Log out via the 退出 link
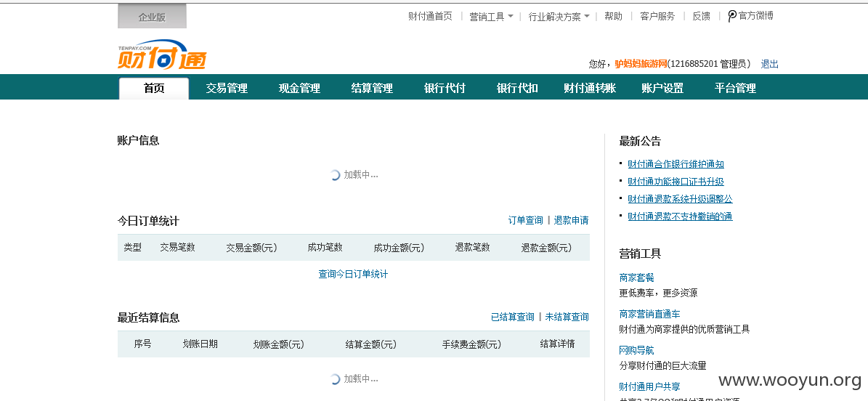 coord(769,64)
